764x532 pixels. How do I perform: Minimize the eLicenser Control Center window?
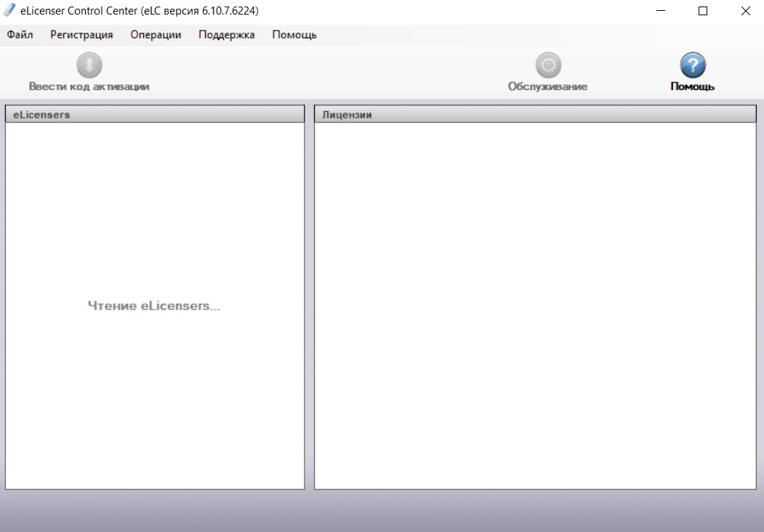point(661,11)
